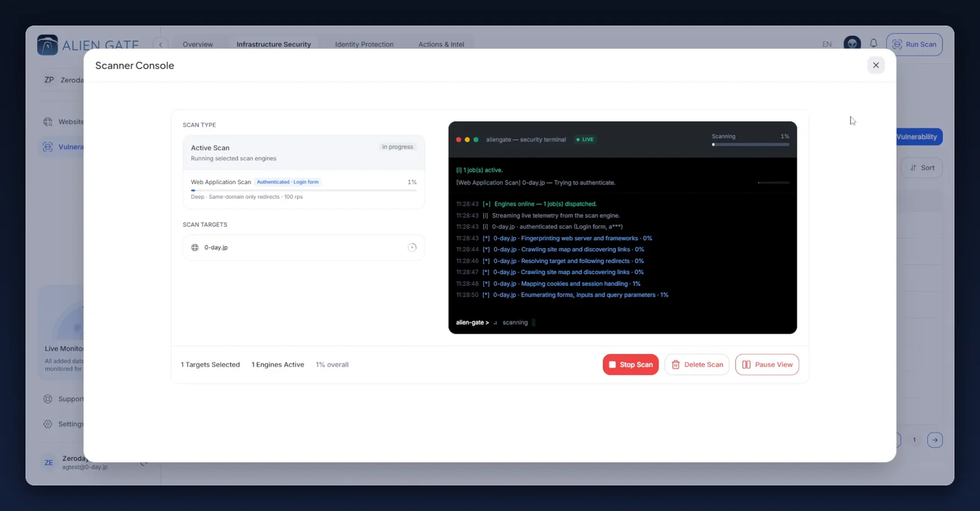Screen dimensions: 980x511
Task: Go to next page arrow in pagination
Action: pyautogui.click(x=935, y=440)
